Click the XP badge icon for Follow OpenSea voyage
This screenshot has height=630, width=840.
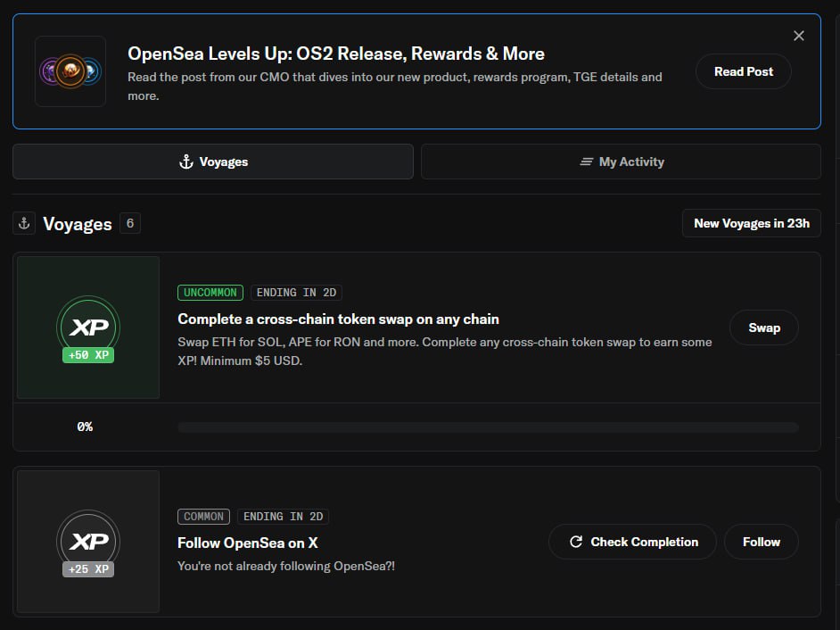(x=88, y=542)
